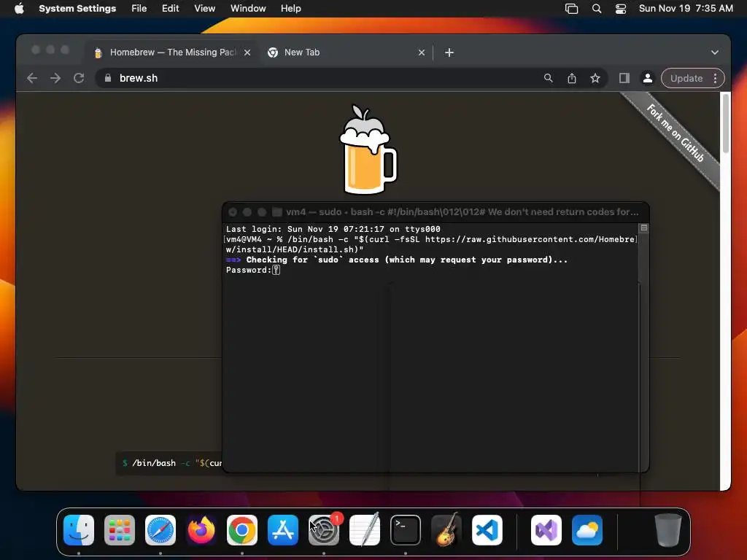Open Visual Studio Code in Dock

pos(487,530)
